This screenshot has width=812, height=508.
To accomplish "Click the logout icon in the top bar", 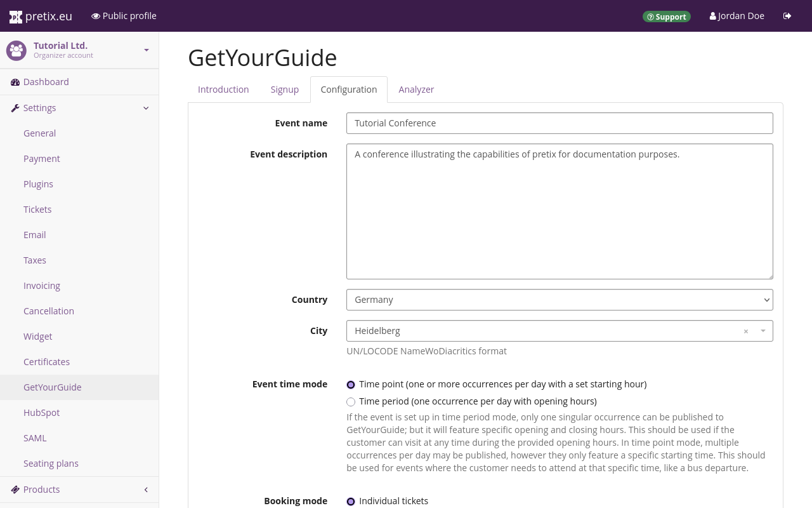I will [787, 15].
